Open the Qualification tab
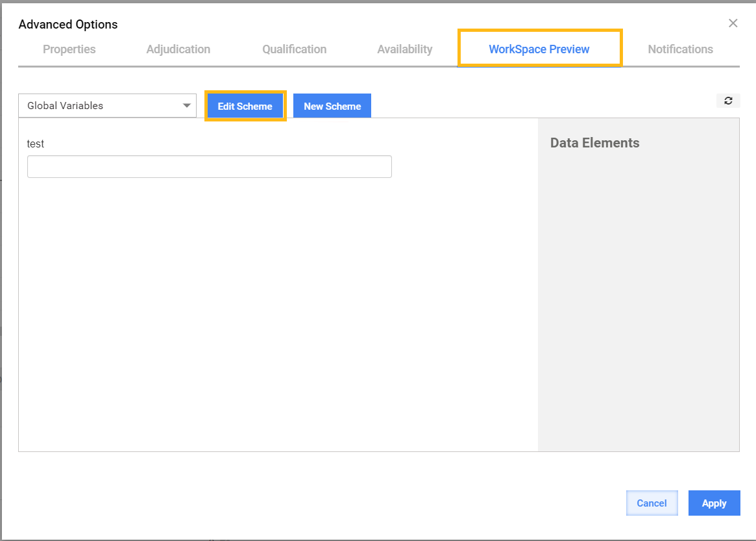This screenshot has height=541, width=756. (294, 49)
